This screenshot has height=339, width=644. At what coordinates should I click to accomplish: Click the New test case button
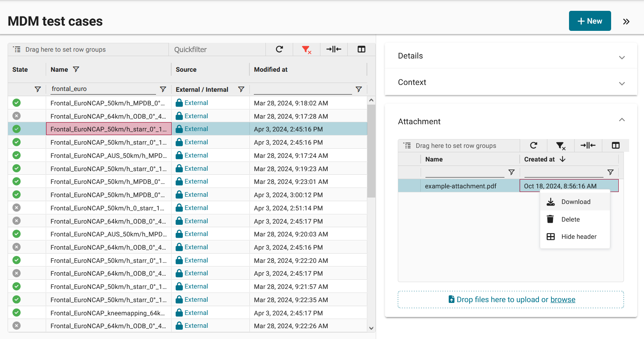(x=589, y=21)
